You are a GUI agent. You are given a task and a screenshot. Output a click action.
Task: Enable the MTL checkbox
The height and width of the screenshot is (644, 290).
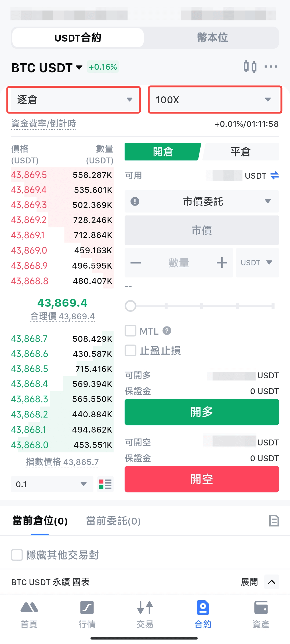130,331
